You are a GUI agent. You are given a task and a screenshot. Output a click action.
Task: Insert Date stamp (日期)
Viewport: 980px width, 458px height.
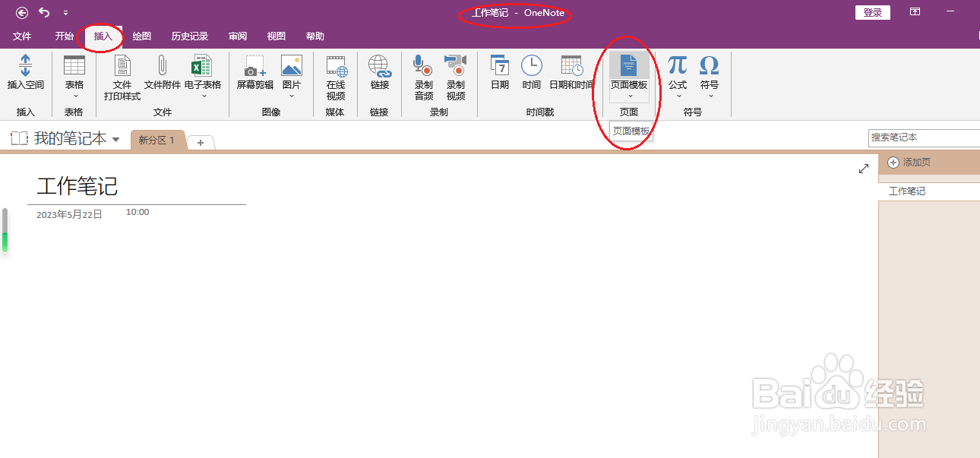pyautogui.click(x=500, y=65)
